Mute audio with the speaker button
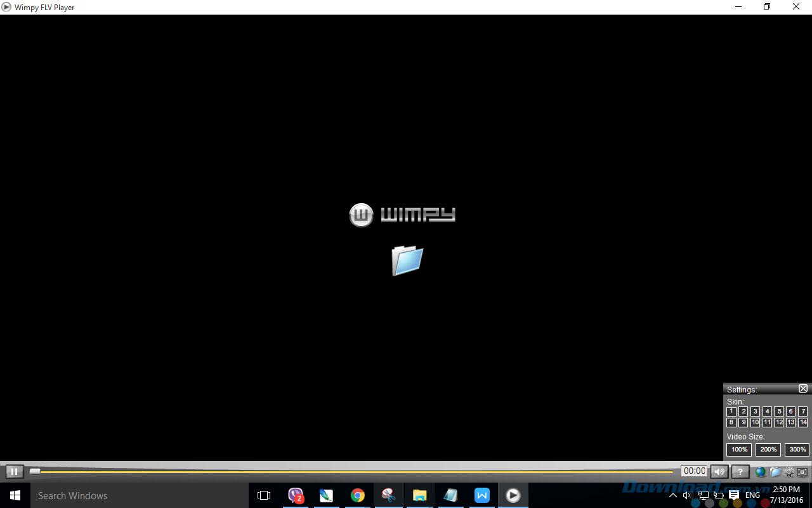 719,472
